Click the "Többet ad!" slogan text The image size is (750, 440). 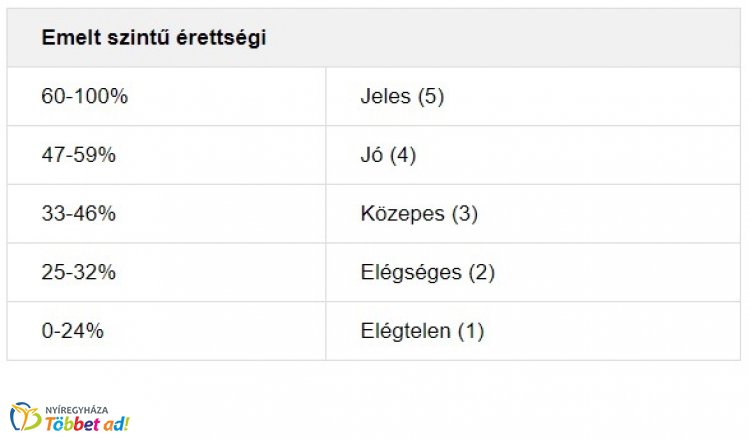[88, 423]
